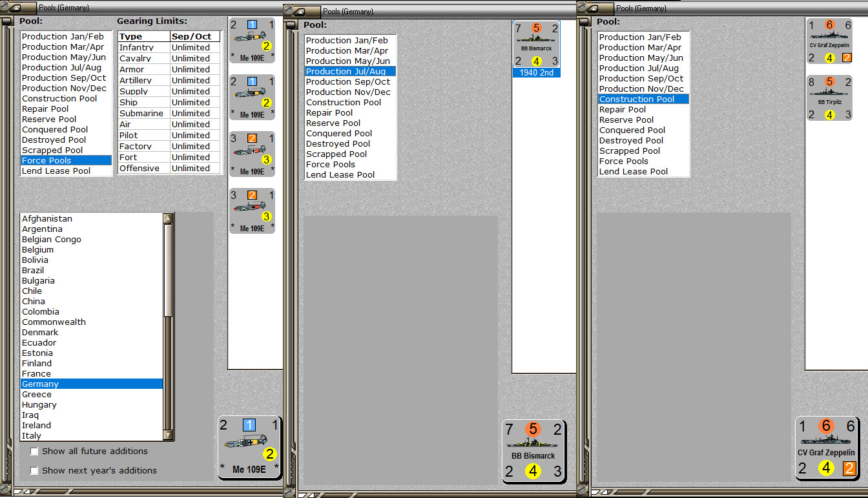Click the Armor row in Gearing Limits
This screenshot has height=498, width=868.
(169, 70)
